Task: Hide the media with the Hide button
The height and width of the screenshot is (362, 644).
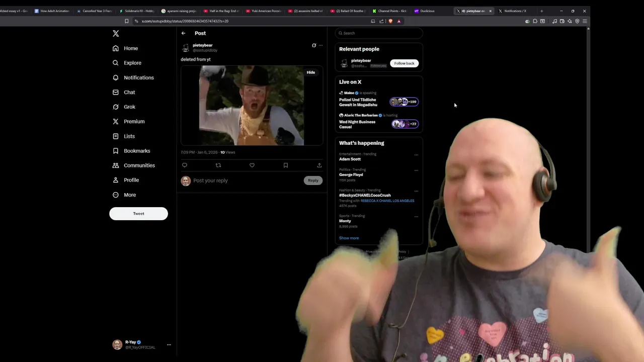Action: point(311,72)
